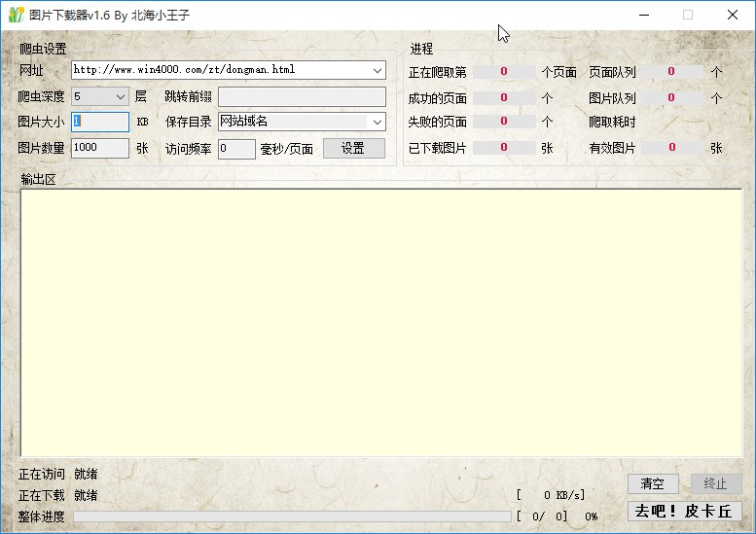This screenshot has height=534, width=756.
Task: Click the 爬取耗时 label
Action: pos(612,122)
